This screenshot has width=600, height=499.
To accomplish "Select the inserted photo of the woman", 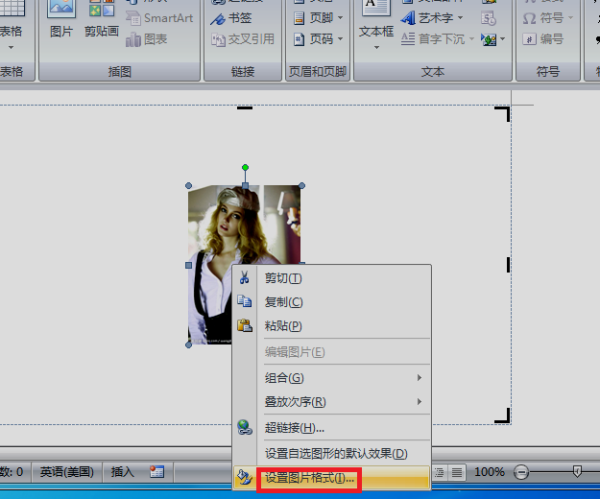I will pos(214,264).
